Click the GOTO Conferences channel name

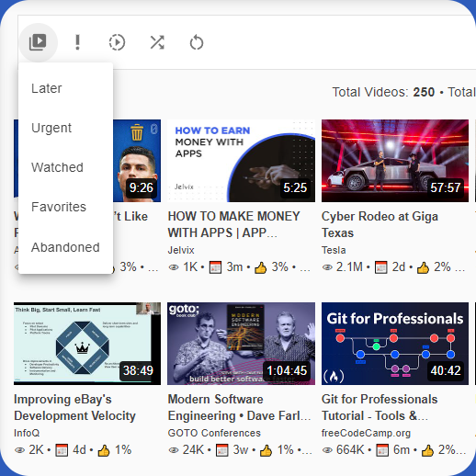pos(214,433)
